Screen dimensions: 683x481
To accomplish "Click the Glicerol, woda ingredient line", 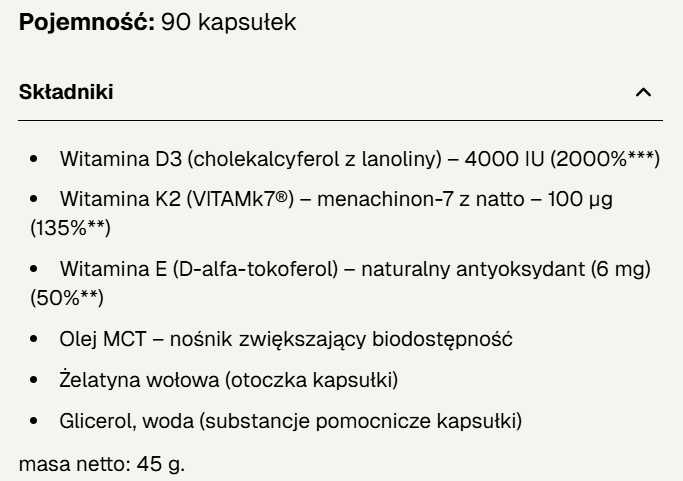I will pos(290,421).
